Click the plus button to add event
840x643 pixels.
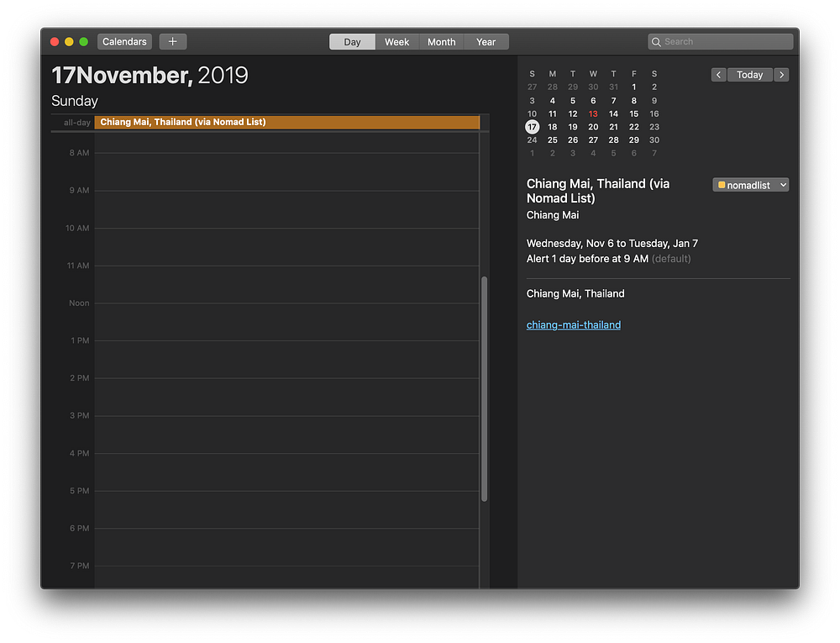pyautogui.click(x=172, y=42)
